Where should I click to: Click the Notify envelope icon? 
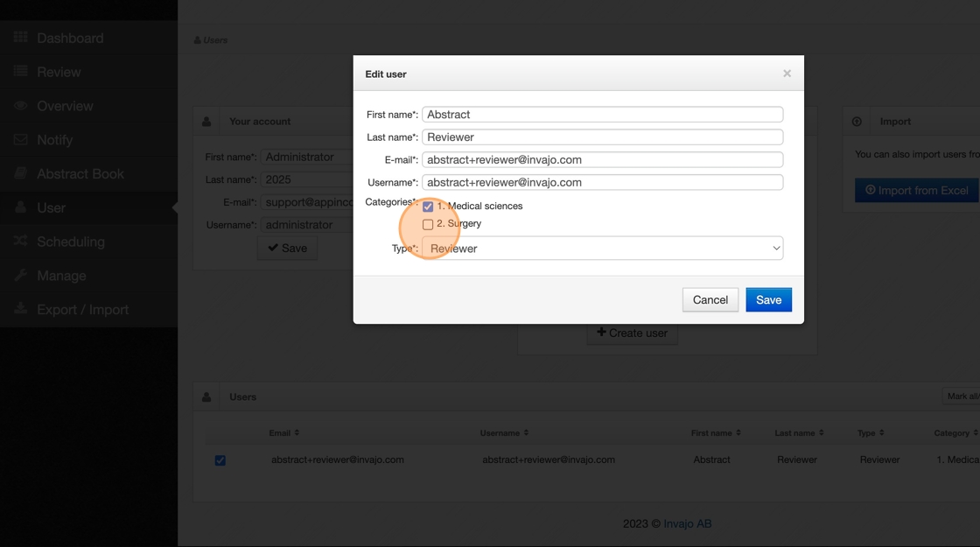(x=21, y=139)
